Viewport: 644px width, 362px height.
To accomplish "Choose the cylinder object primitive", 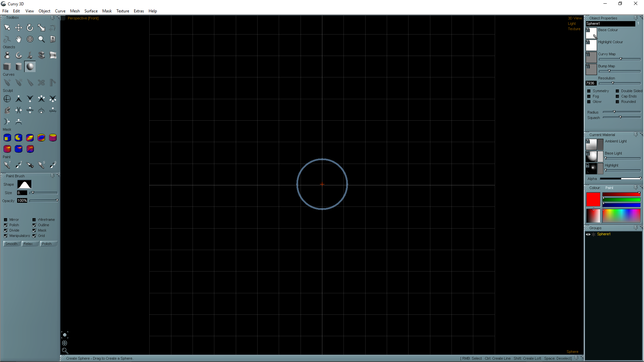I will 18,67.
